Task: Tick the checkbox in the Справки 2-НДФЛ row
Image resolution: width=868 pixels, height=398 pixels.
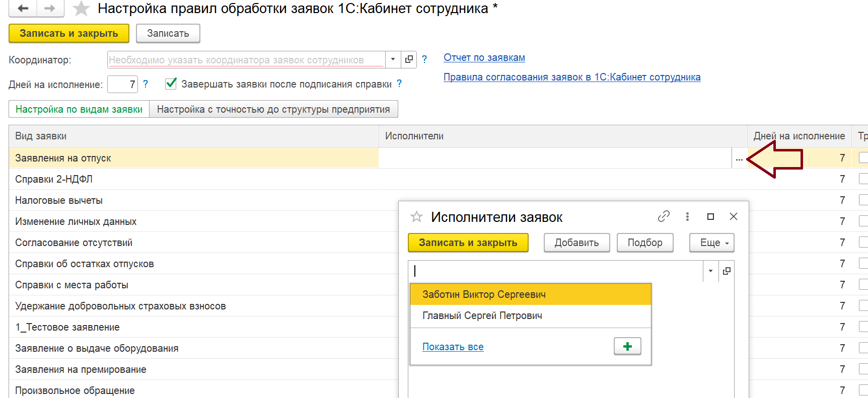Action: (x=863, y=179)
